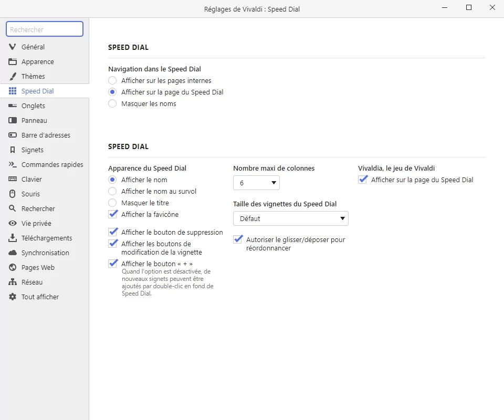Click the Apparence window icon in sidebar
The image size is (504, 420).
[13, 62]
